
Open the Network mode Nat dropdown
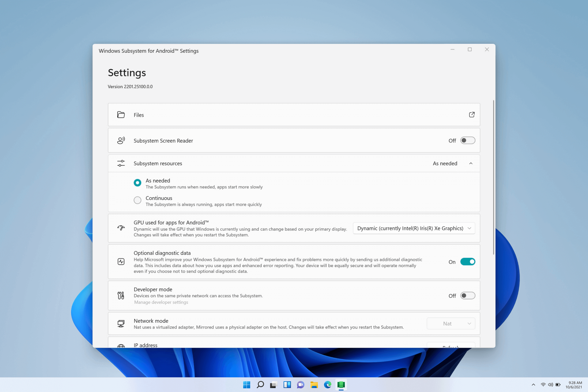pos(451,323)
